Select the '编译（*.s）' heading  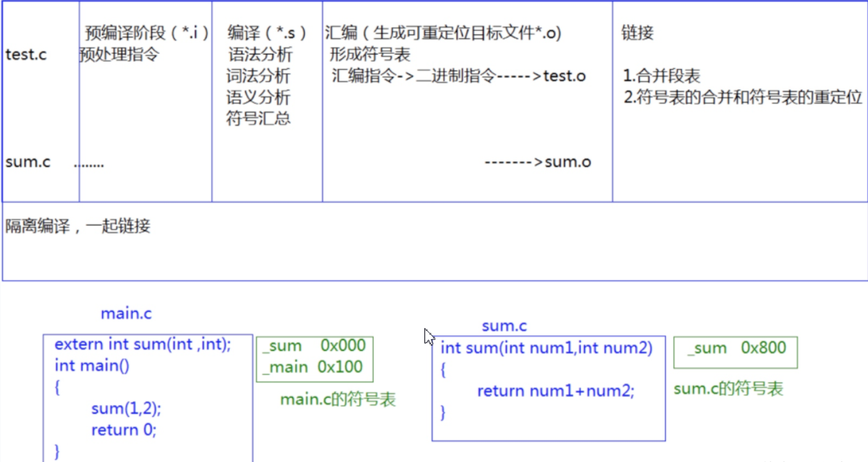(x=267, y=33)
